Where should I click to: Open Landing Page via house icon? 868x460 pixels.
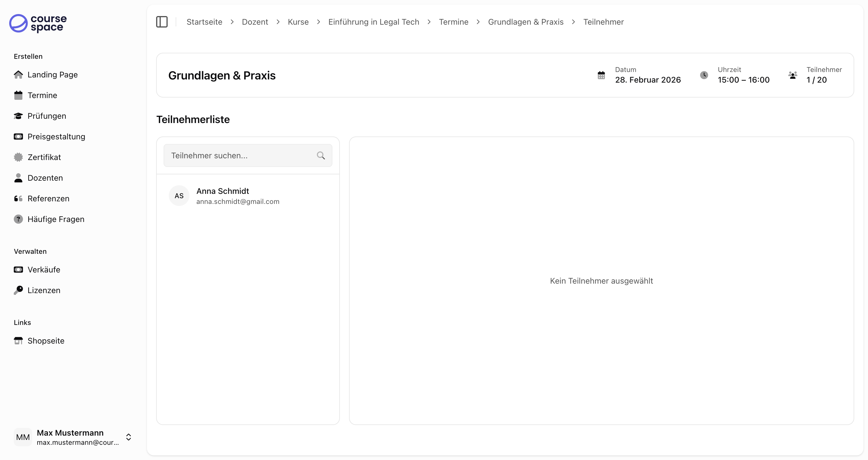point(18,75)
